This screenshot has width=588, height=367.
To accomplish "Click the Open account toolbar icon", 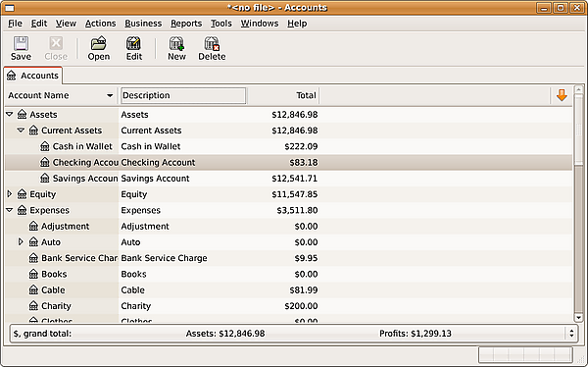I will (99, 43).
